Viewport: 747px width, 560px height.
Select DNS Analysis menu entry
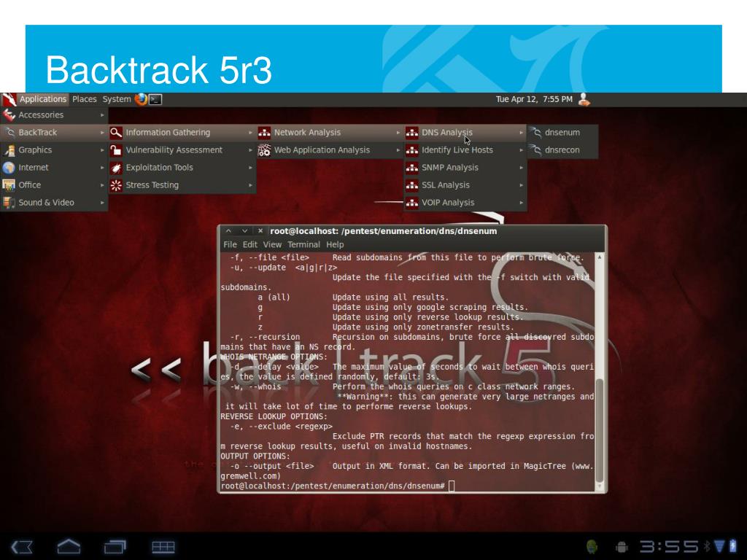click(465, 133)
